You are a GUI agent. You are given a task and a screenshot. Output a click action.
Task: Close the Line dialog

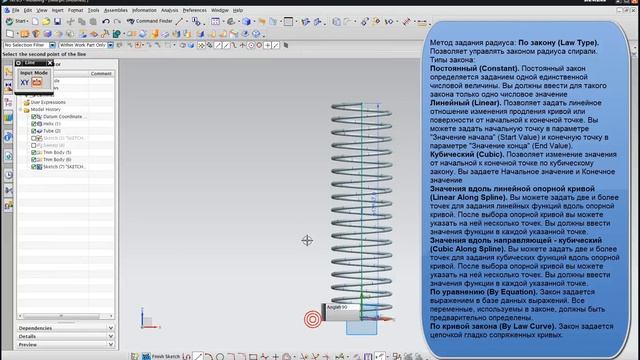point(50,63)
